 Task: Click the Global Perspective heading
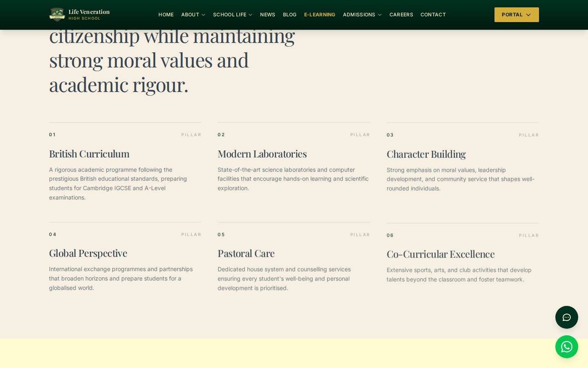pos(88,254)
